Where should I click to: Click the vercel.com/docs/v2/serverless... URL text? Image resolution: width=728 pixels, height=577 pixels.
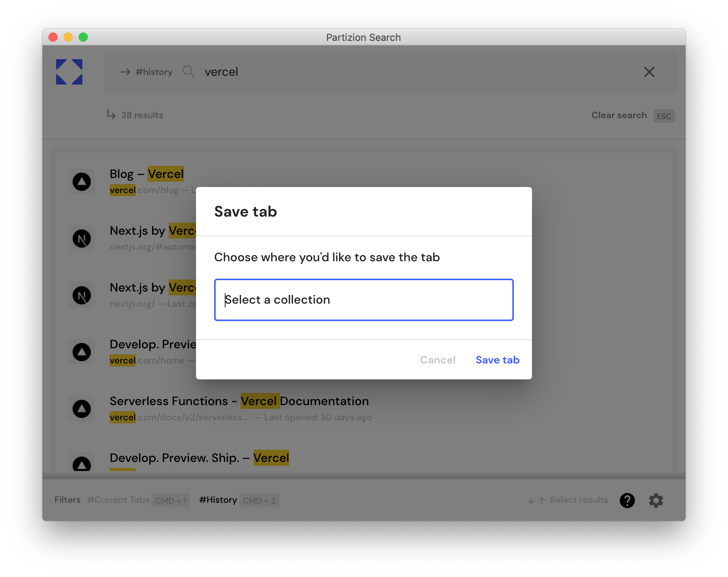pyautogui.click(x=179, y=417)
